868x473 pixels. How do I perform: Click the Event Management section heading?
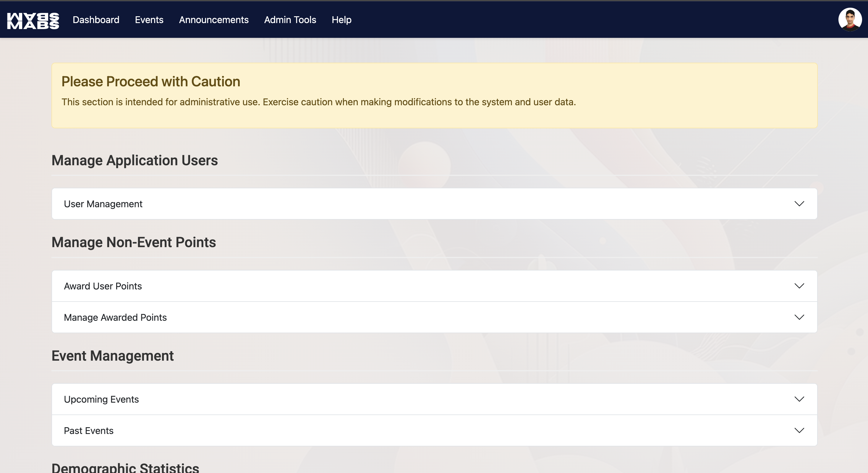[113, 356]
